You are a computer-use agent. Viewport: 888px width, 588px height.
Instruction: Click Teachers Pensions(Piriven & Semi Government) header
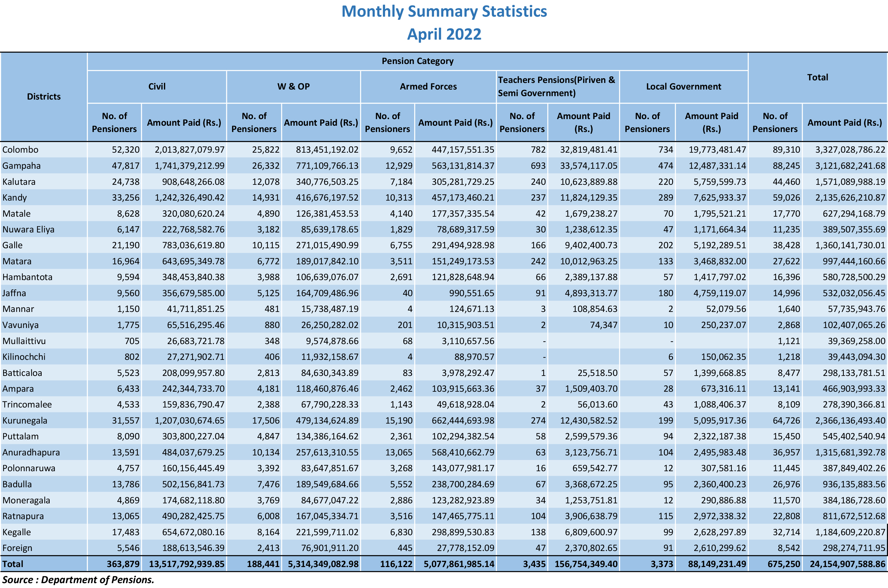556,87
